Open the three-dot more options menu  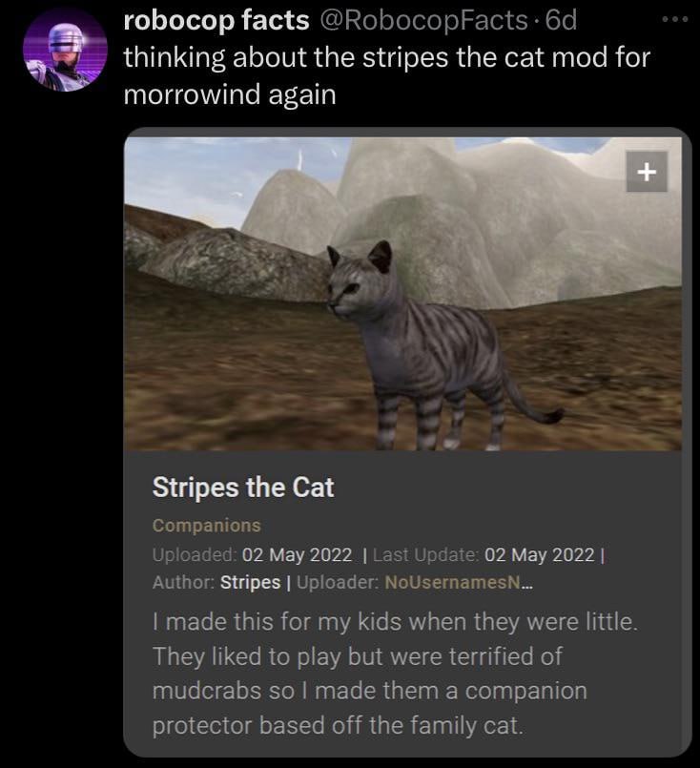(675, 19)
